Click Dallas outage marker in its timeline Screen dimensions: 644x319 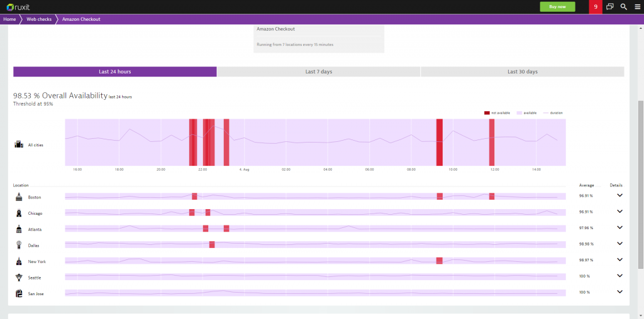(212, 244)
